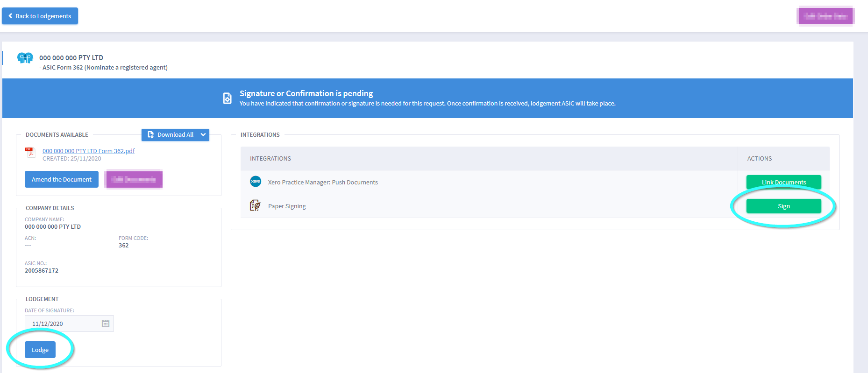Click the ASIC number "2005867172"
868x373 pixels.
(42, 271)
